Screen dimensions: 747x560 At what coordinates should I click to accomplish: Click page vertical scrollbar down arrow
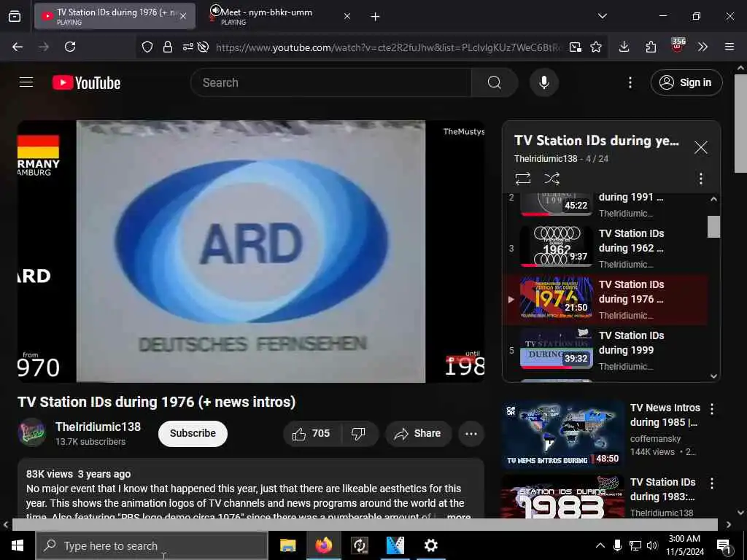740,513
